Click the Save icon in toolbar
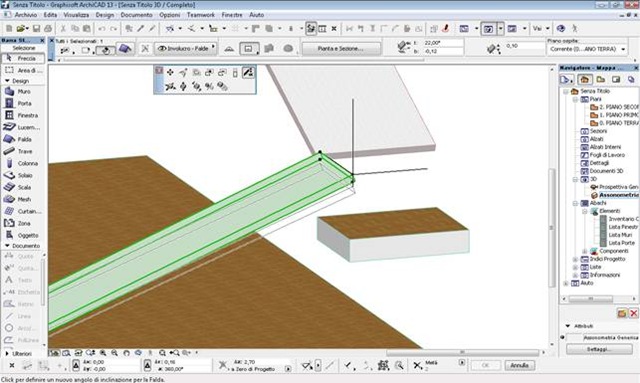Image resolution: width=640 pixels, height=383 pixels. pyautogui.click(x=36, y=29)
